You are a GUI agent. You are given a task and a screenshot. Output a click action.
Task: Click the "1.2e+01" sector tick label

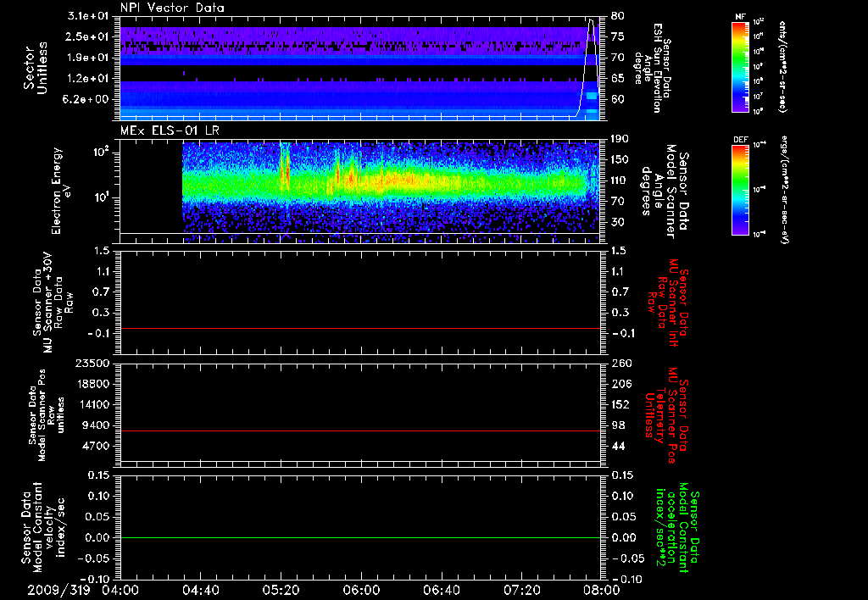[88, 79]
